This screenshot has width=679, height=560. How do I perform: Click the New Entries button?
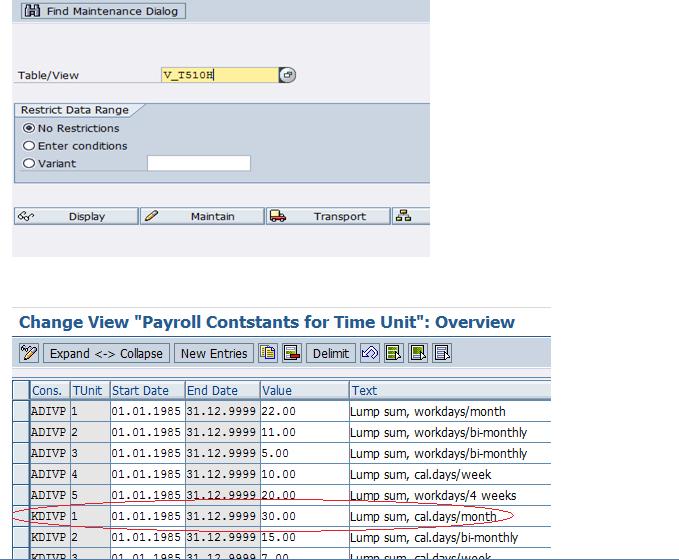click(x=213, y=353)
